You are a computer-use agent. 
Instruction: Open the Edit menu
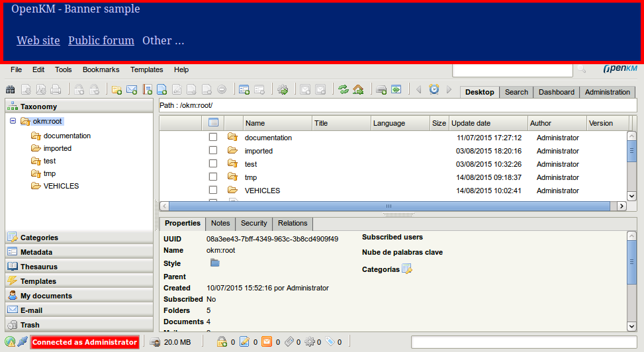pyautogui.click(x=38, y=69)
